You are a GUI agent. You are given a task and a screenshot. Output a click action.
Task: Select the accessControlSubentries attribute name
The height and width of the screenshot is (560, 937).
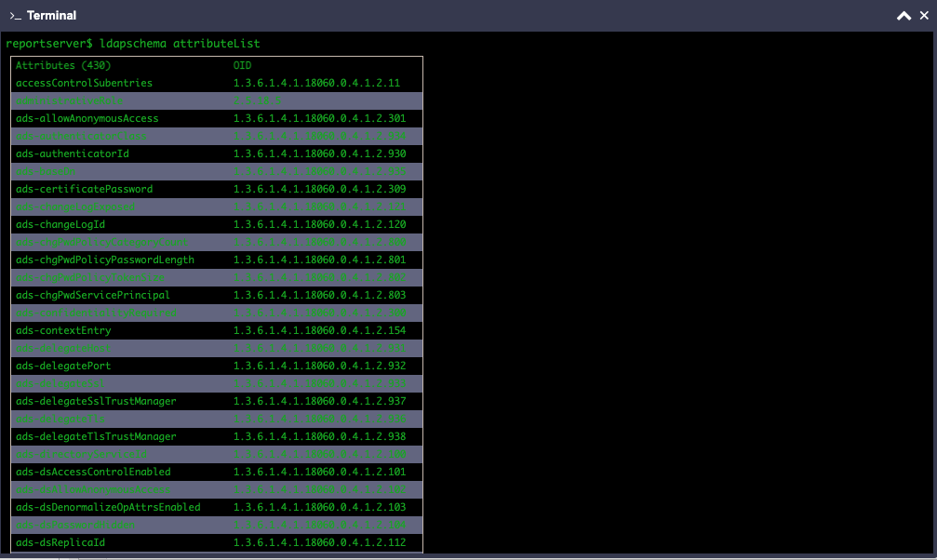[85, 83]
